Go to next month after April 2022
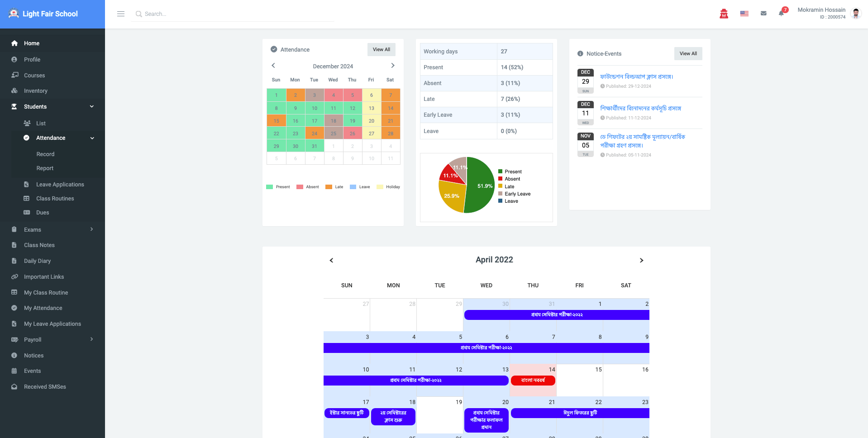Image resolution: width=868 pixels, height=438 pixels. (x=641, y=260)
